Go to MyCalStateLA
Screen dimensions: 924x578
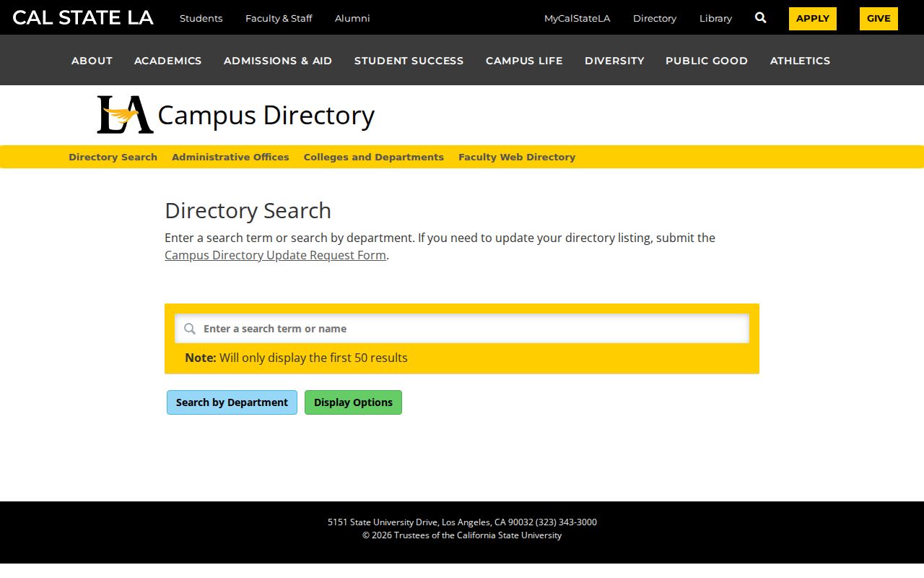tap(577, 18)
